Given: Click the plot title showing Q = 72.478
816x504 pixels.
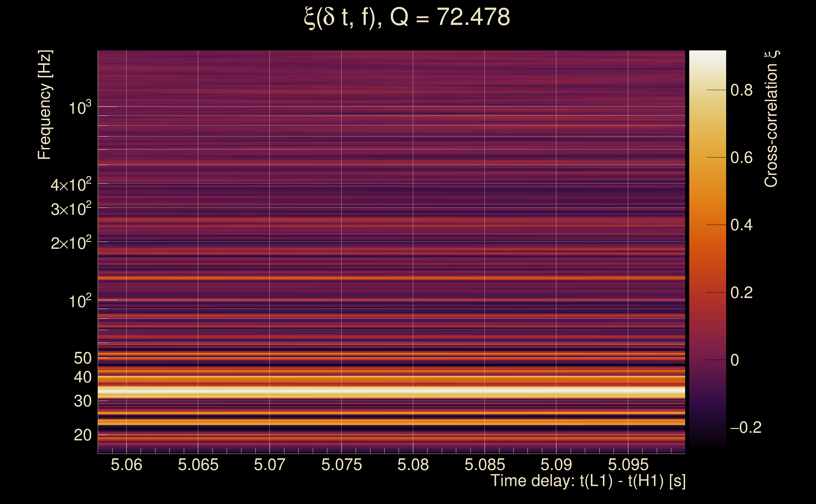Looking at the screenshot, I should click(407, 17).
